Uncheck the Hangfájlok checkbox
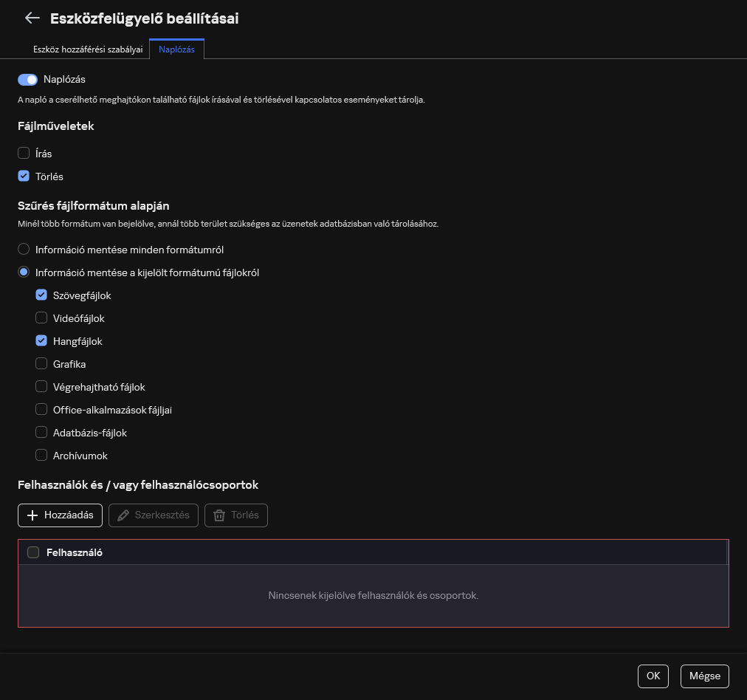Screen dimensions: 747x700 pos(41,341)
